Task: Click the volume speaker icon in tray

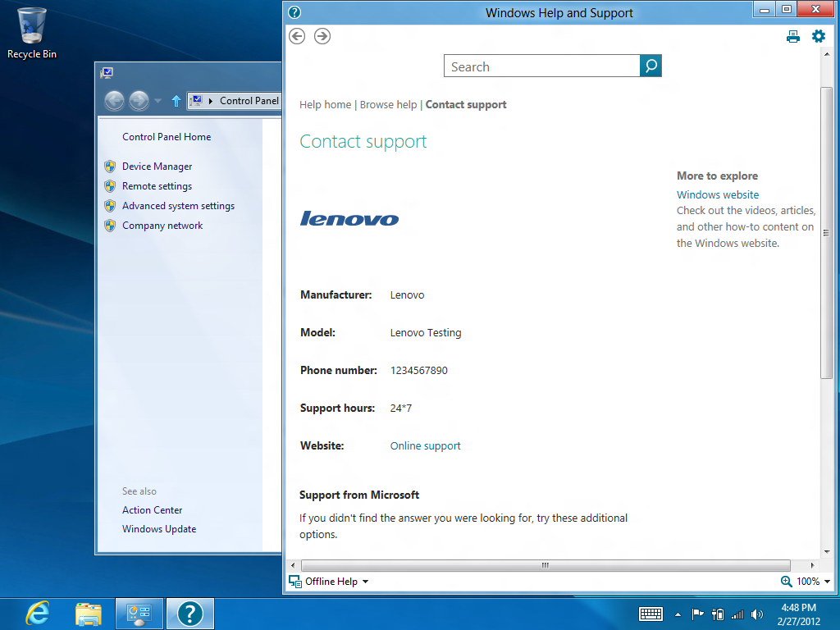Action: tap(756, 614)
